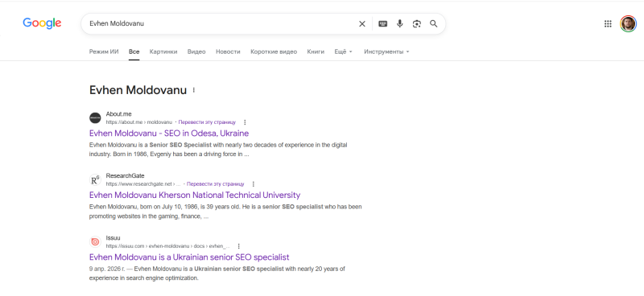Translate the About.me page via Перевести эту страницу

207,122
